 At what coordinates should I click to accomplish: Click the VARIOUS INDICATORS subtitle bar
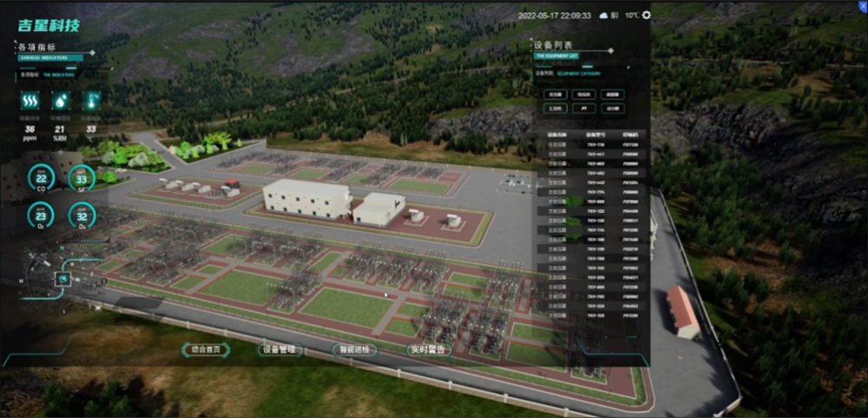click(x=50, y=57)
